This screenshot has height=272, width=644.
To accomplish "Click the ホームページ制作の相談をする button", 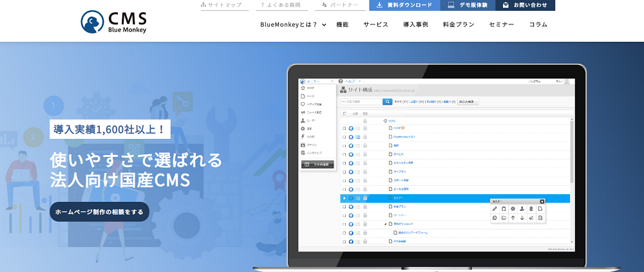I will [99, 212].
